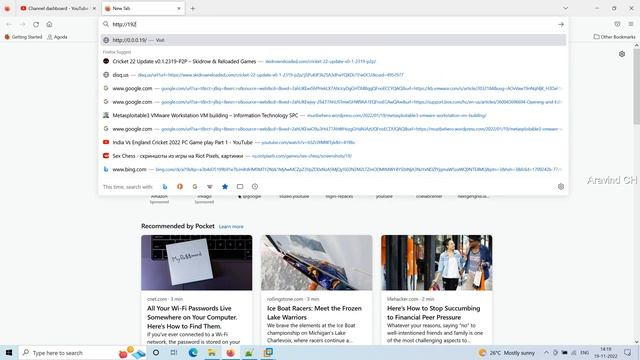640x360 pixels.
Task: Open Cortana circle on taskbar
Action: click(x=156, y=353)
